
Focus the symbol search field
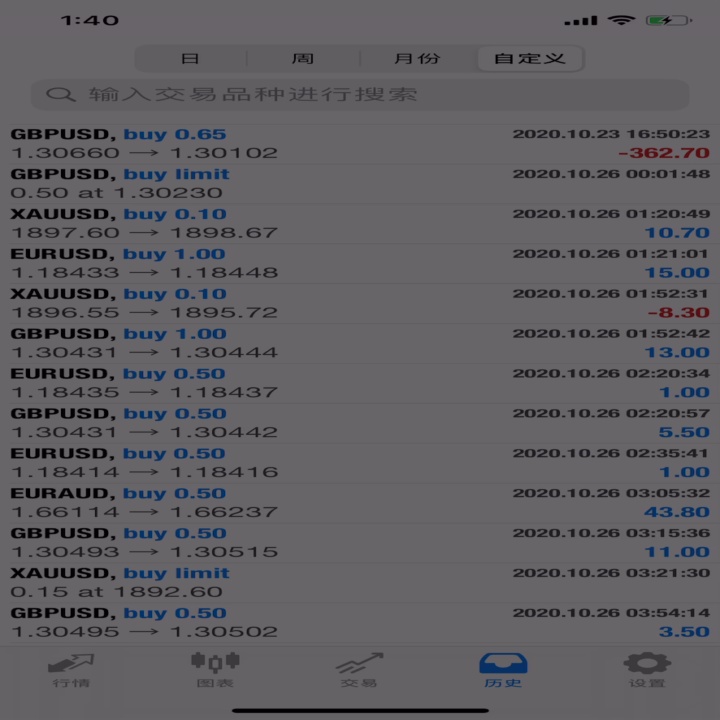click(360, 95)
